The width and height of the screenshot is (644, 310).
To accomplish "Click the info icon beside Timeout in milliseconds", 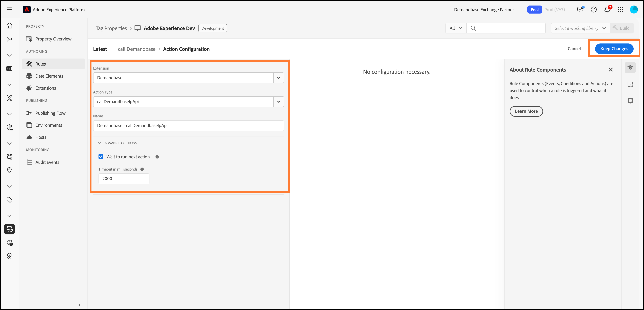I will pos(142,169).
